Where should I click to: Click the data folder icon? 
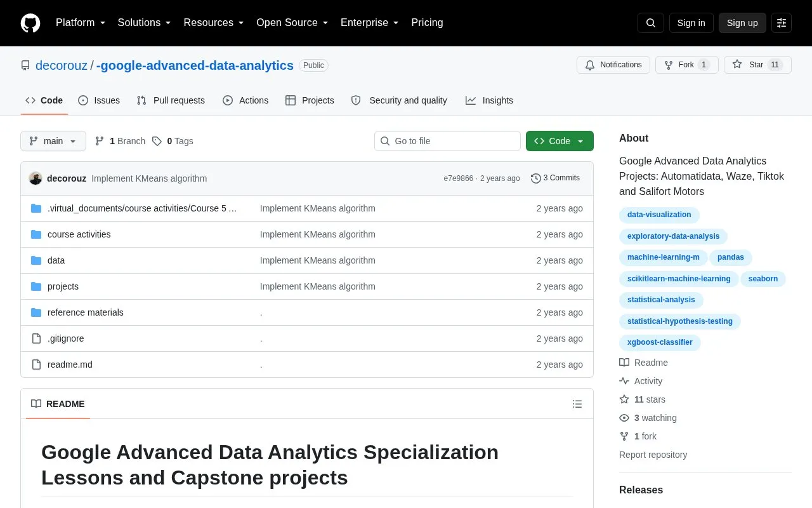pyautogui.click(x=36, y=260)
